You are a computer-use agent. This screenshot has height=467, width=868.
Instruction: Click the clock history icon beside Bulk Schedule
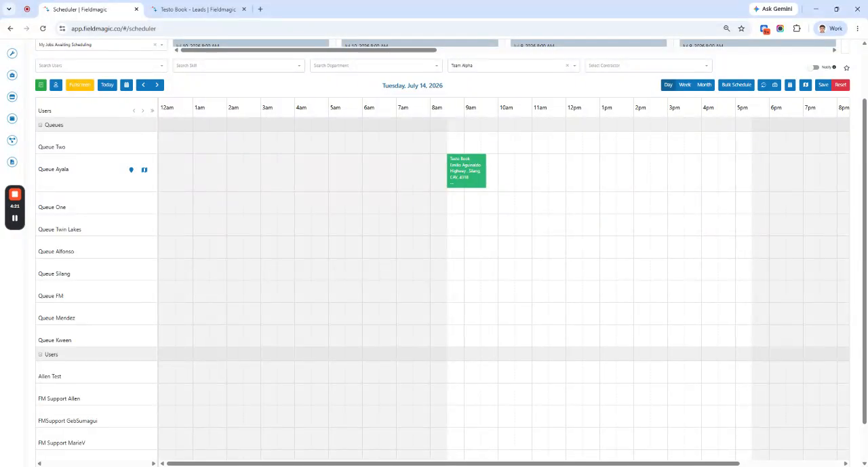[764, 85]
